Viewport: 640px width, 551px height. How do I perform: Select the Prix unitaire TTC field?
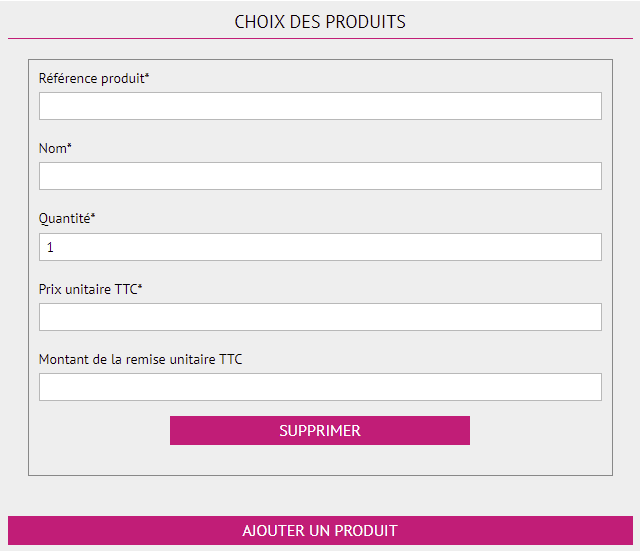click(320, 317)
